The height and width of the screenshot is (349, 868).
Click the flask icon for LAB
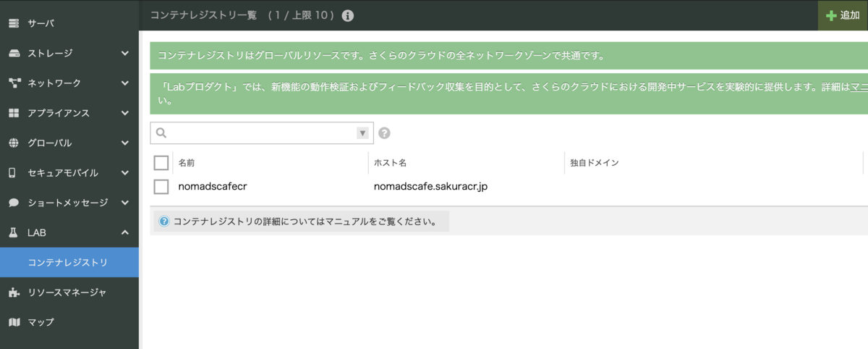coord(13,232)
